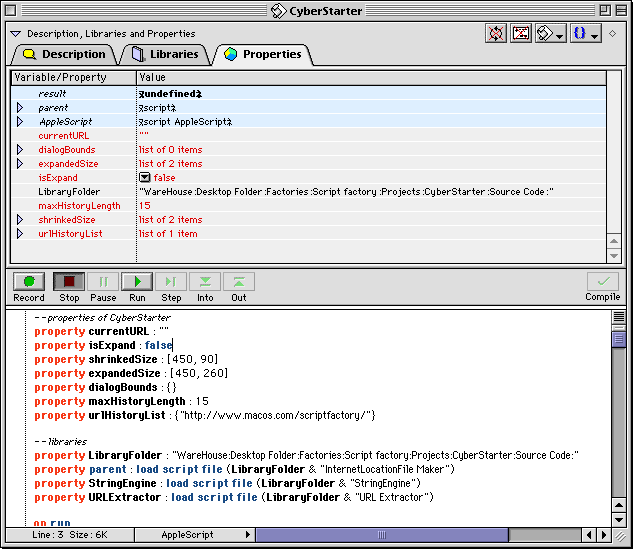633x549 pixels.
Task: Expand the parent property row
Action: click(x=20, y=108)
